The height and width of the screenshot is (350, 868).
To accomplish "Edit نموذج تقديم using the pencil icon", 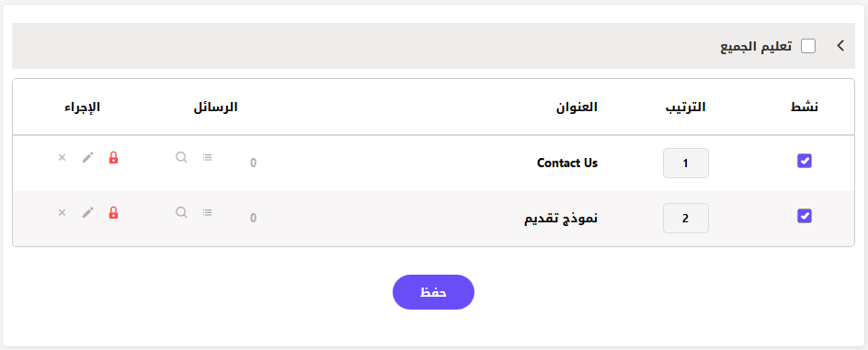I will coord(88,212).
